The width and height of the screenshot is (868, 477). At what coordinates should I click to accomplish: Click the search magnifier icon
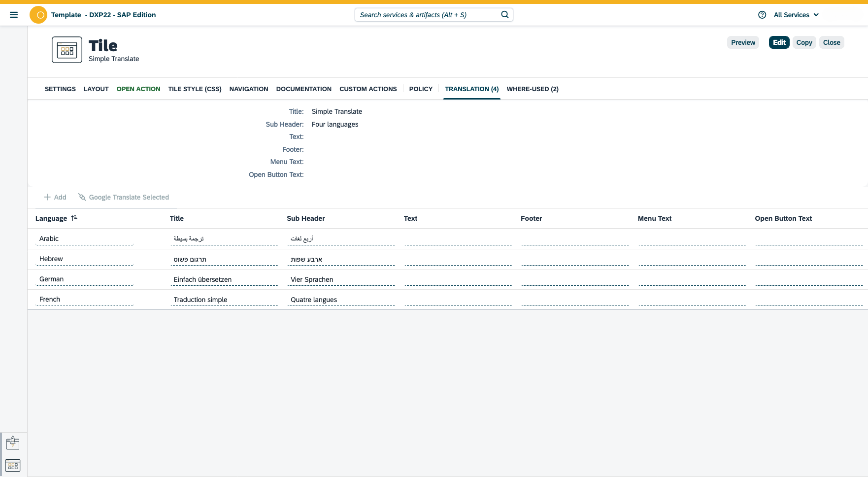point(505,15)
